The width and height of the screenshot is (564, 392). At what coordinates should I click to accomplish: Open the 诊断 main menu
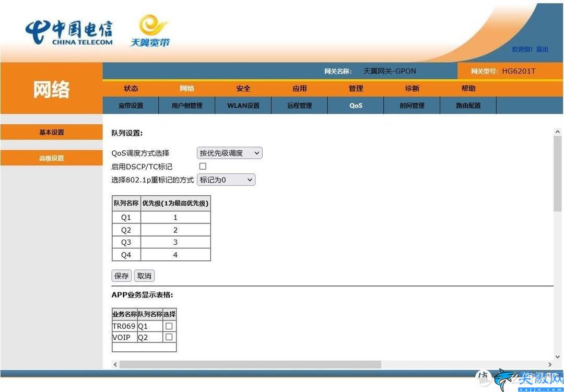click(412, 88)
